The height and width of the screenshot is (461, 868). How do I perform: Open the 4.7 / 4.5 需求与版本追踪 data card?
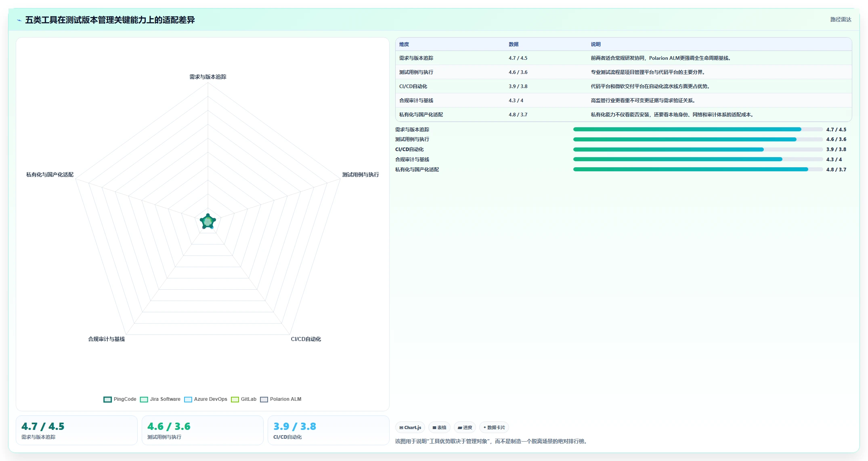click(x=77, y=430)
